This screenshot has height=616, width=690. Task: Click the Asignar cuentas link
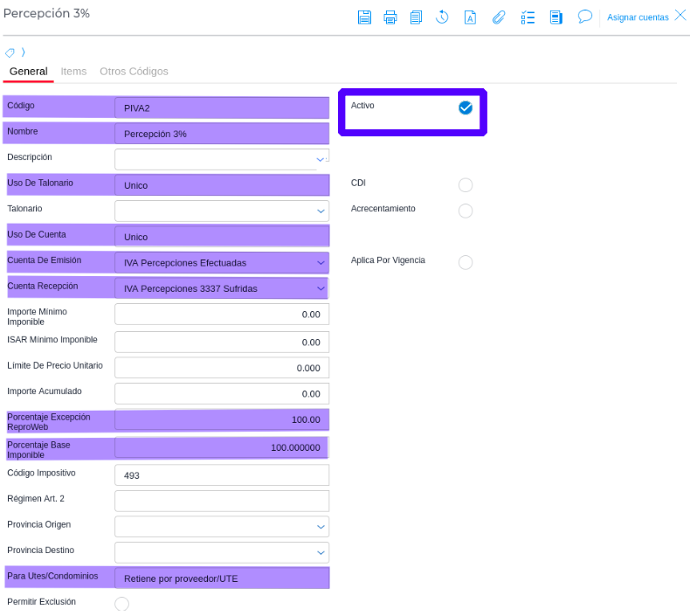[638, 17]
